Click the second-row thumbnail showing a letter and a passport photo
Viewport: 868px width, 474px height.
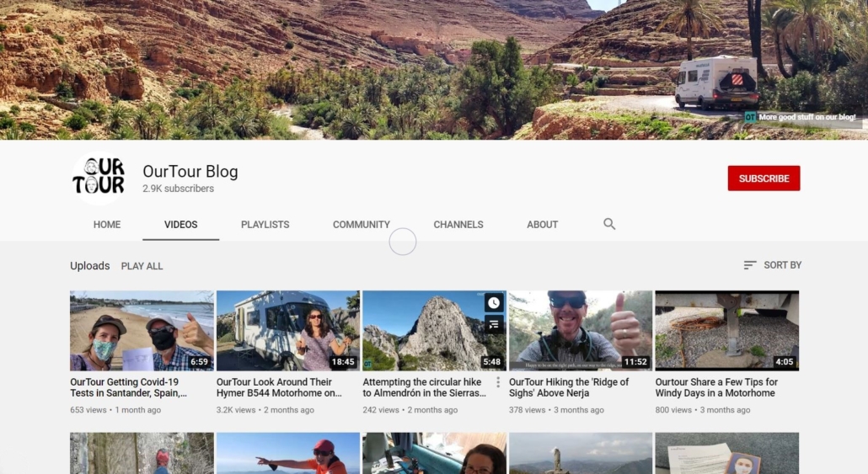click(726, 453)
